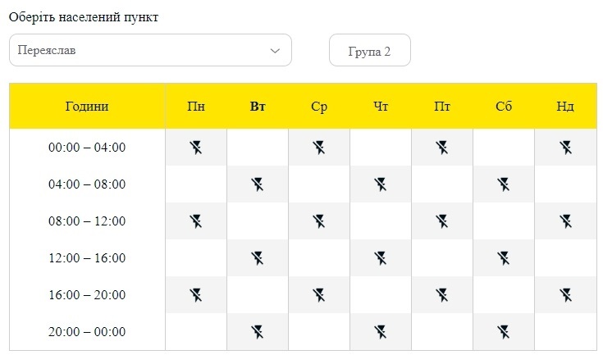
Task: Click empty Tuesday 00:00–04:00 cell
Action: point(258,148)
